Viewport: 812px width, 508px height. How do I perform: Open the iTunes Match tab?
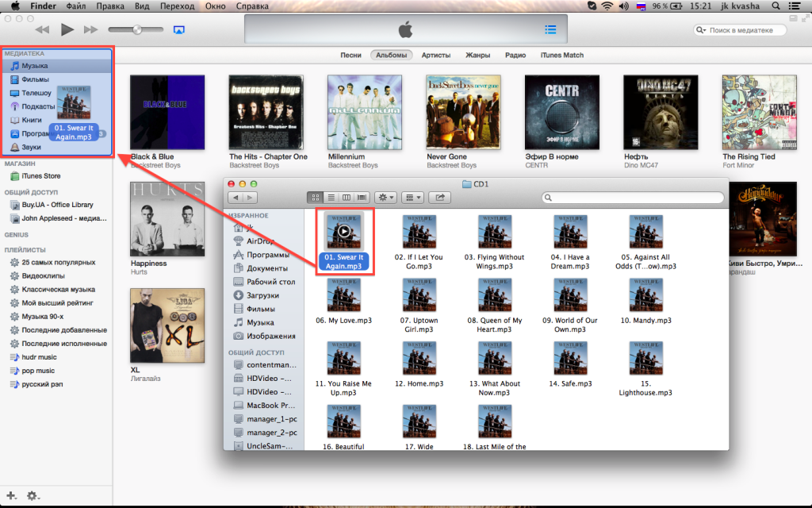(562, 55)
